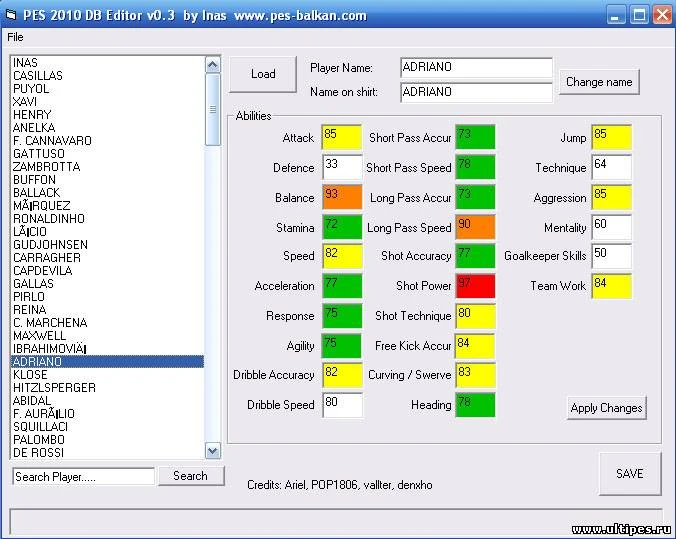Click the player list scroll down arrow
The height and width of the screenshot is (539, 676).
coord(213,451)
